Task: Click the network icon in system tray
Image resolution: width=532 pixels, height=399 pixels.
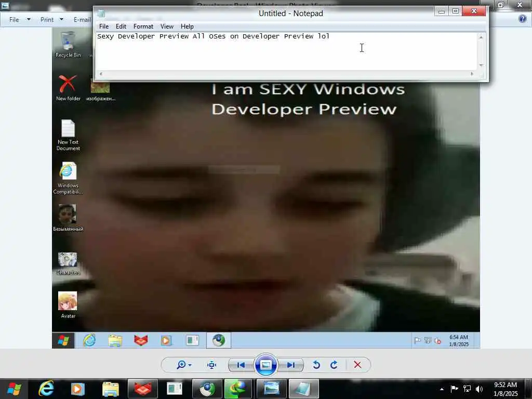Action: tap(467, 389)
